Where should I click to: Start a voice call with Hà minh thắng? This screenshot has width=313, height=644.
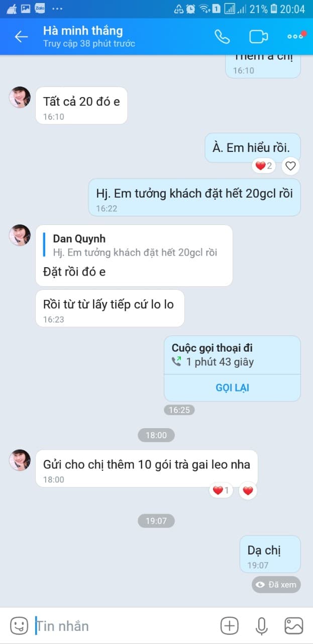pos(222,36)
